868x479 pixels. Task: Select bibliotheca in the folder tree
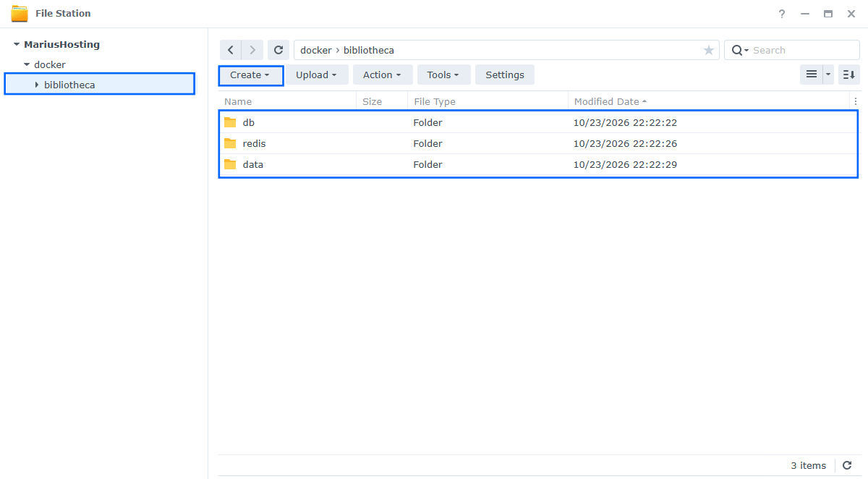(x=69, y=85)
